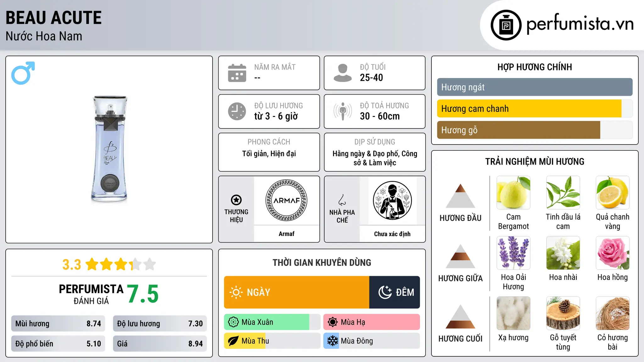Click the longevity value từ 3 - 6 giờ
This screenshot has height=362, width=644.
276,116
